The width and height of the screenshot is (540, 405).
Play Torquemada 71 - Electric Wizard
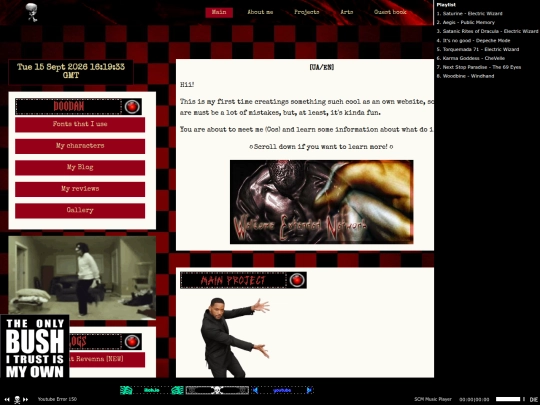pos(478,49)
